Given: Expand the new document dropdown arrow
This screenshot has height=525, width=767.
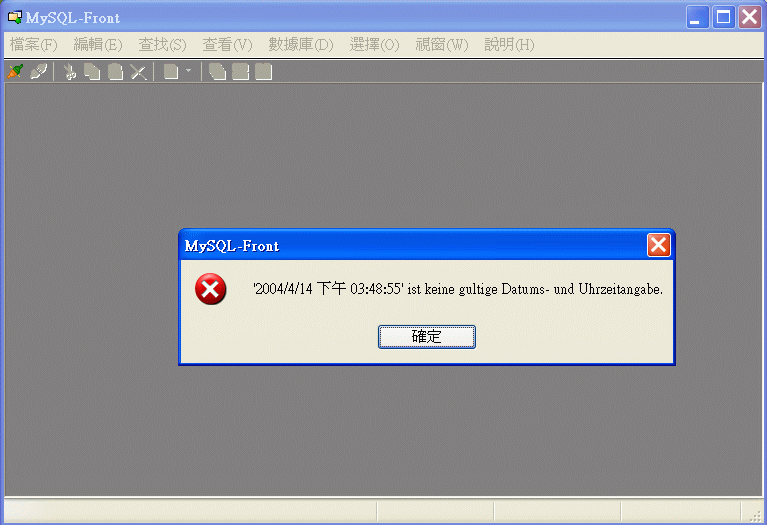Looking at the screenshot, I should tap(188, 71).
